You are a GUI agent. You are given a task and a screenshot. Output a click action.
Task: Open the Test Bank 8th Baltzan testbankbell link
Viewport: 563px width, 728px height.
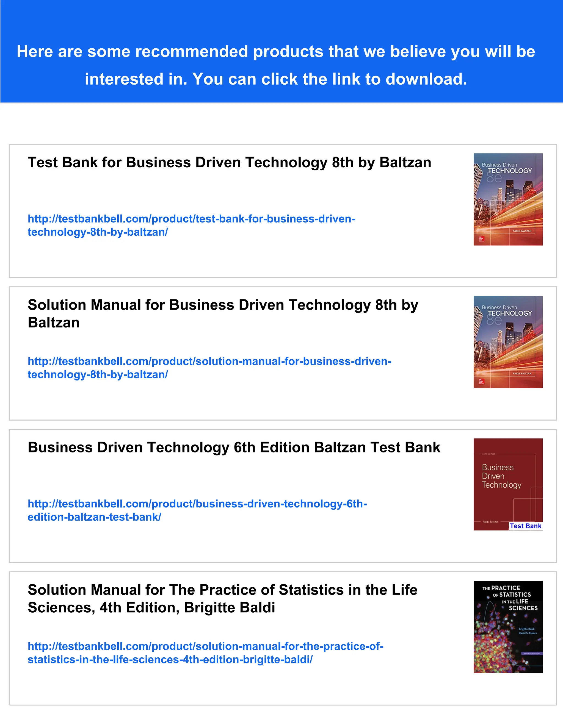[191, 219]
